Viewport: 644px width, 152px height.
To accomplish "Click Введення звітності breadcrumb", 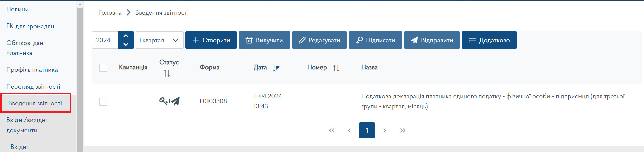I will [x=162, y=13].
